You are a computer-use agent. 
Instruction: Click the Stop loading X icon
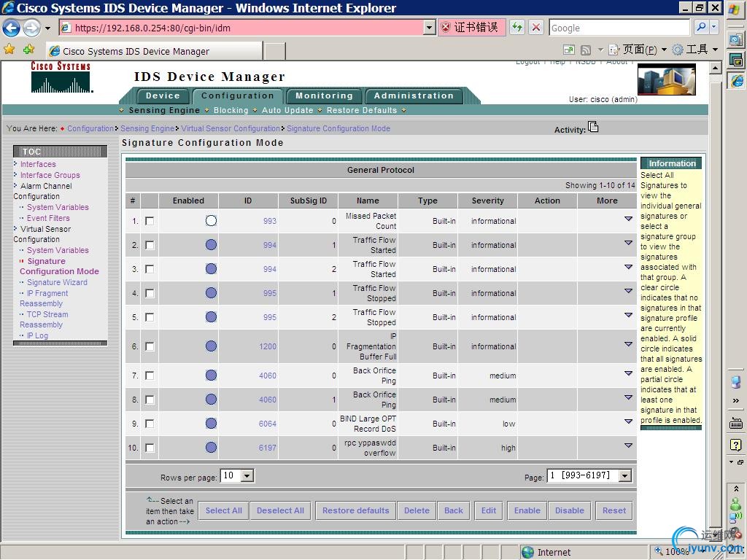536,27
